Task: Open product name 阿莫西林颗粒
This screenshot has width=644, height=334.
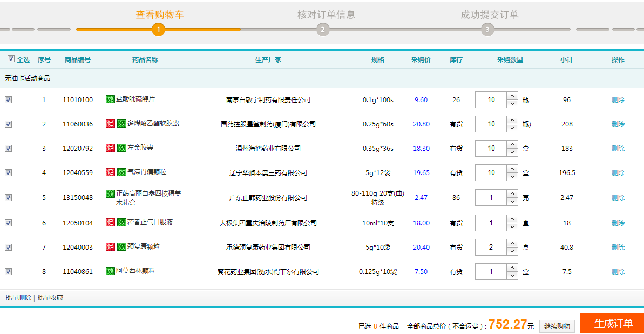Action: 135,271
